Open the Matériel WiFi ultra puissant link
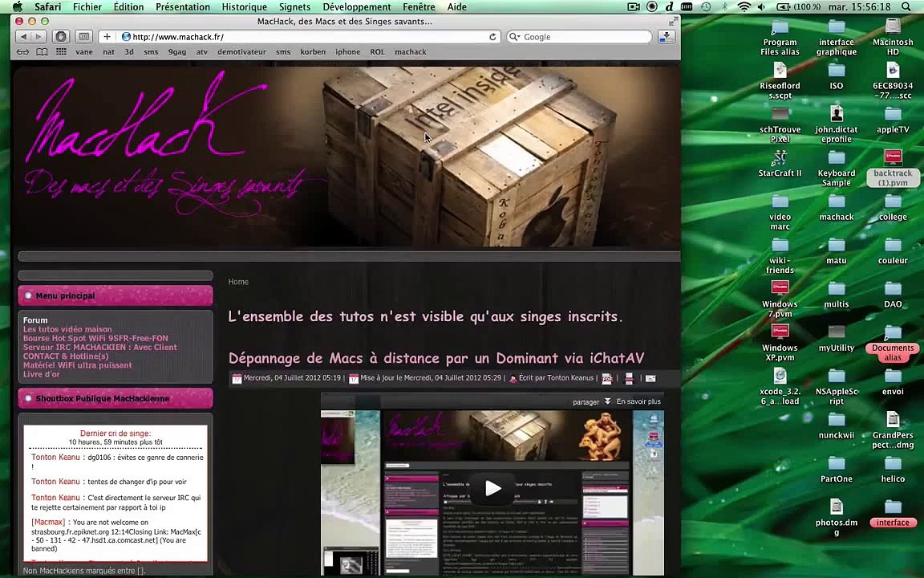 (77, 365)
